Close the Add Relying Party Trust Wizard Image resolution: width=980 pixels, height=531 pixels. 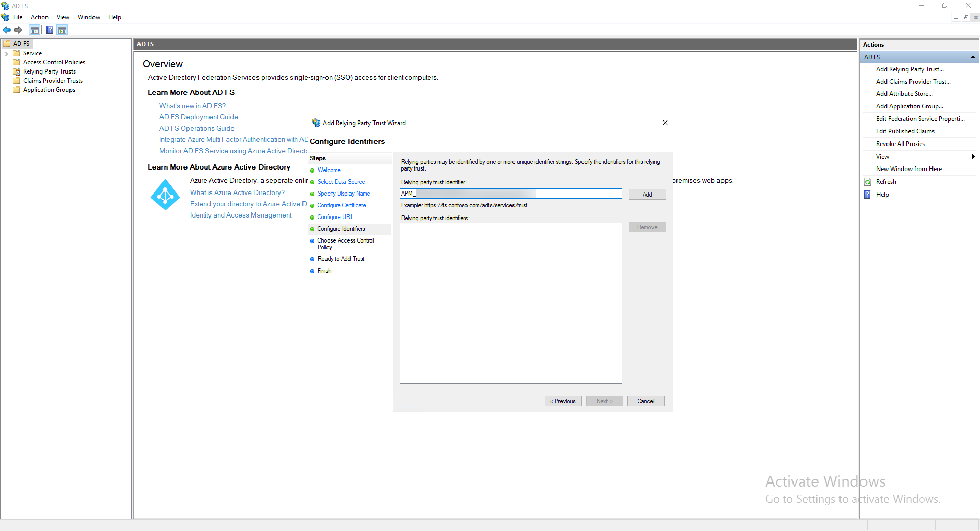pos(665,123)
